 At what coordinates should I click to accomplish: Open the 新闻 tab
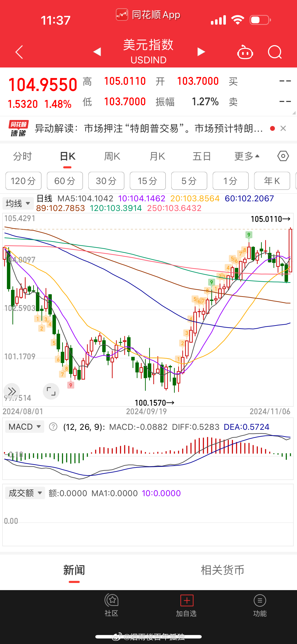tap(74, 570)
